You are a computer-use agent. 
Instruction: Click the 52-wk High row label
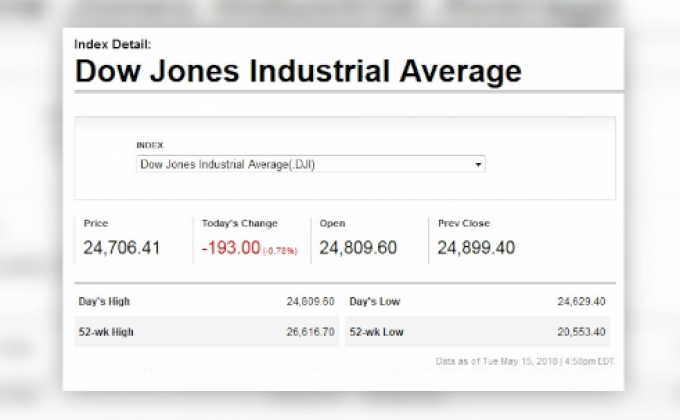[106, 331]
